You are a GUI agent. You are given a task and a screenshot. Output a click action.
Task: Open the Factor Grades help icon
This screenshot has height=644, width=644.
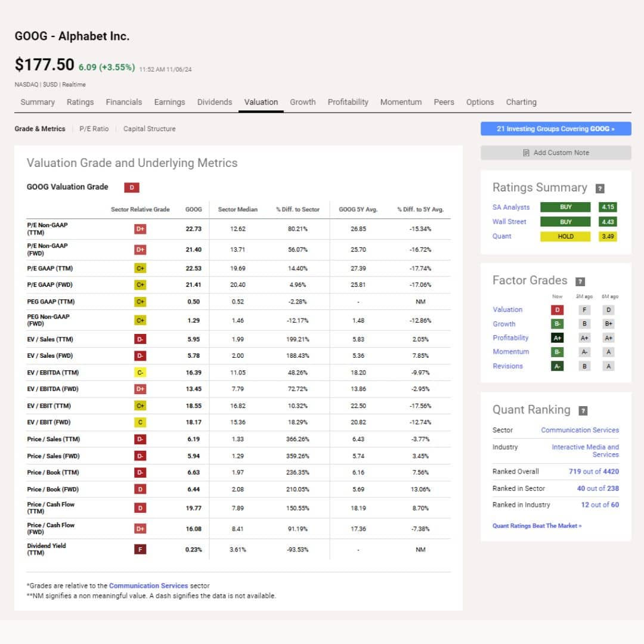click(580, 281)
